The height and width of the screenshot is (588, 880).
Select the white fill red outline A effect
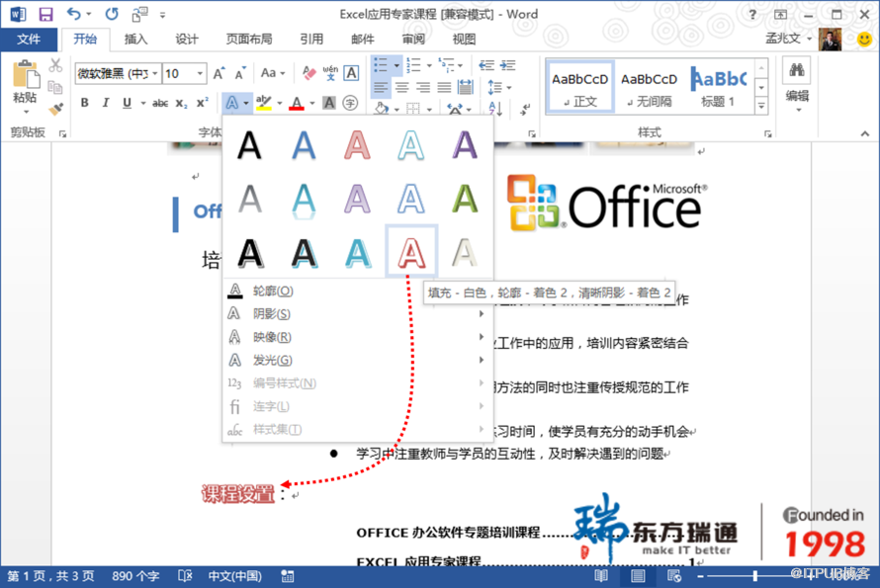tap(411, 252)
